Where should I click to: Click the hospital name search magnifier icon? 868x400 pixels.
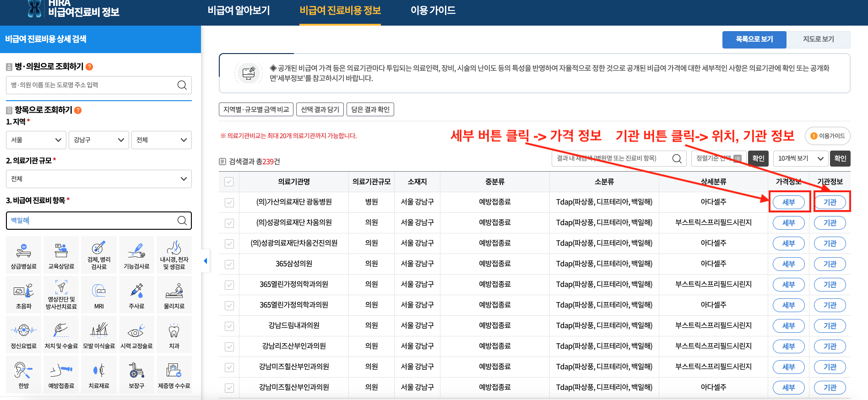(182, 85)
